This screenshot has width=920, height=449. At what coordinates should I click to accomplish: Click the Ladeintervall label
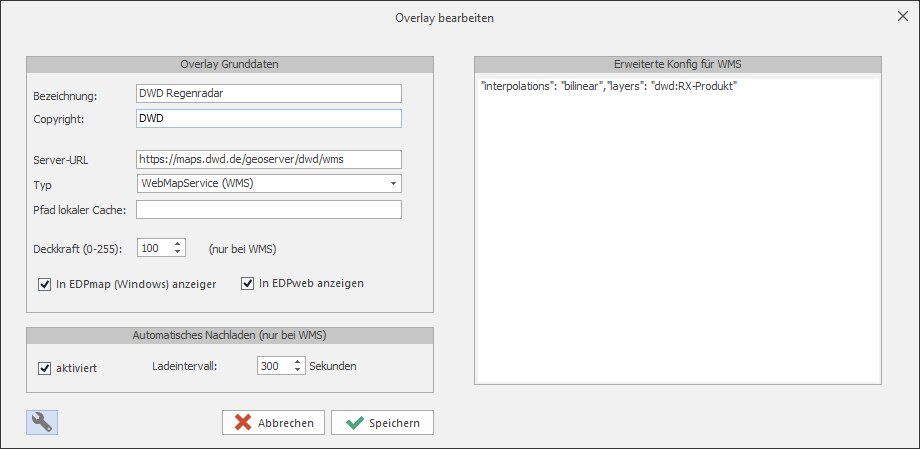click(x=185, y=366)
